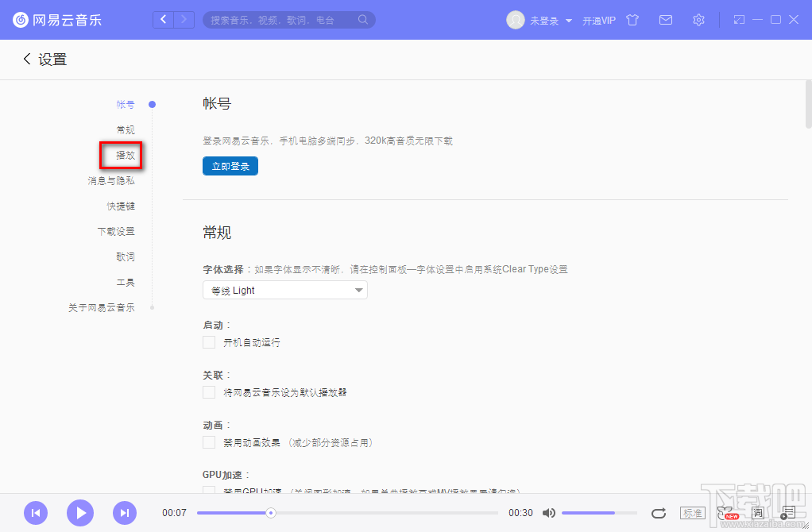Open the sound effects NEW icon
This screenshot has width=812, height=532.
coord(725,513)
